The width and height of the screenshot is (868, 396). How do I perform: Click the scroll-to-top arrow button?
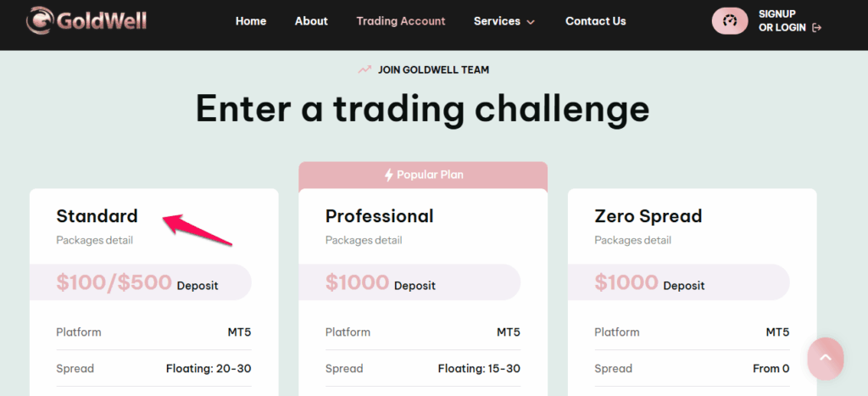(x=826, y=358)
